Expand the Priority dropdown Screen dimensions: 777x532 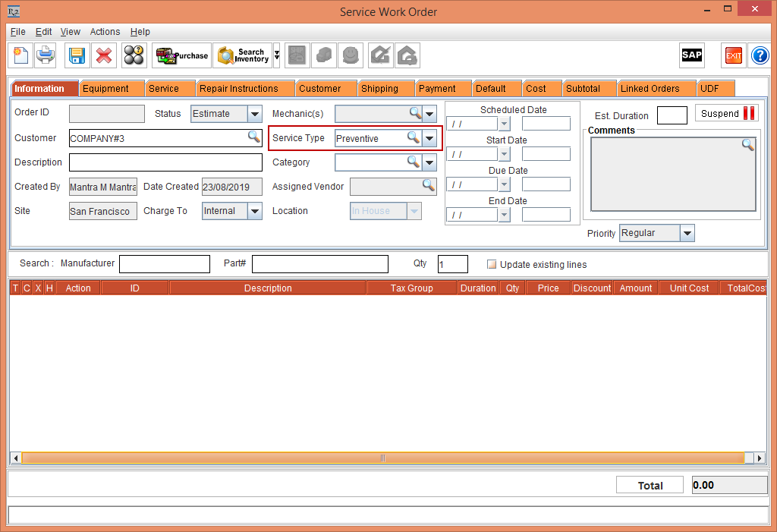687,234
